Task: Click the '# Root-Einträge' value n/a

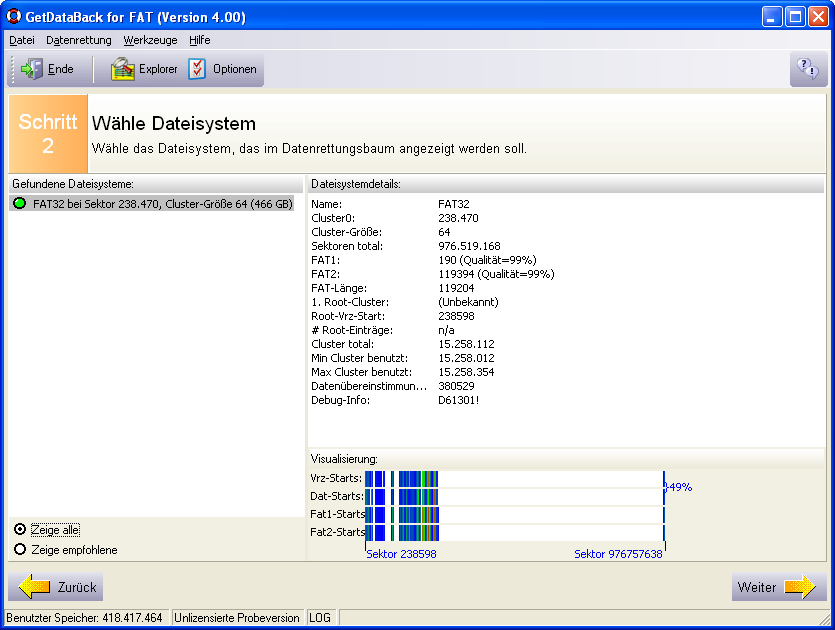Action: [446, 330]
